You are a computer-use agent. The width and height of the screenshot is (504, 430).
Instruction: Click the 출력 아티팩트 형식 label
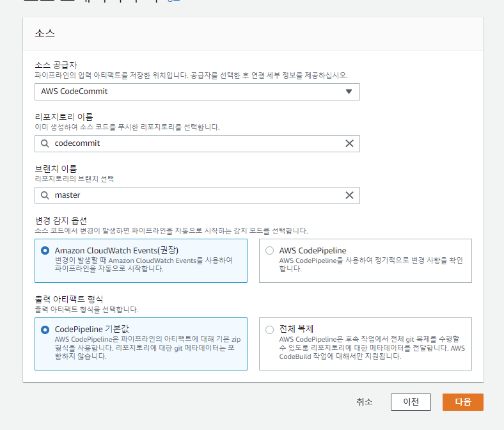pyautogui.click(x=69, y=299)
